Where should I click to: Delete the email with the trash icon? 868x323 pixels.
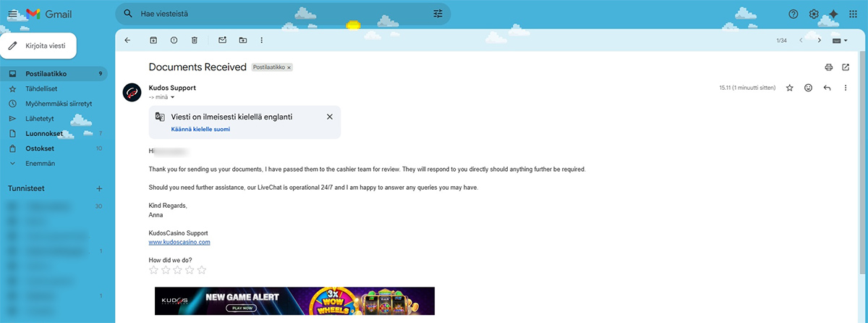[x=194, y=41]
